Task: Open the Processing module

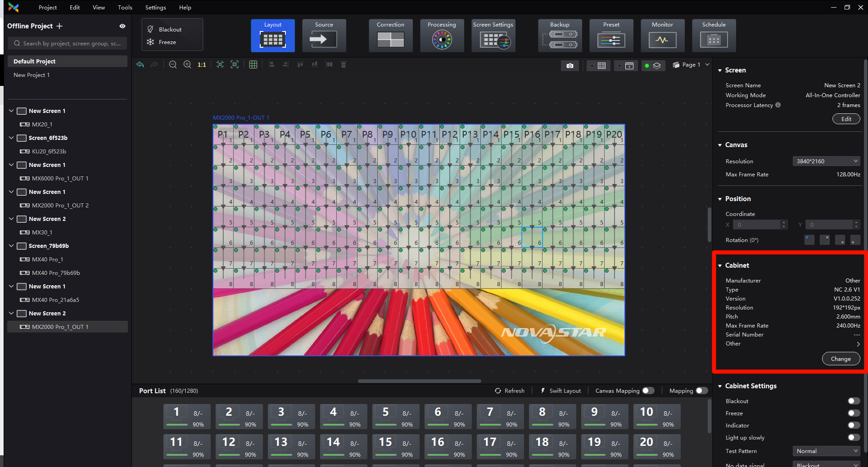Action: (442, 36)
